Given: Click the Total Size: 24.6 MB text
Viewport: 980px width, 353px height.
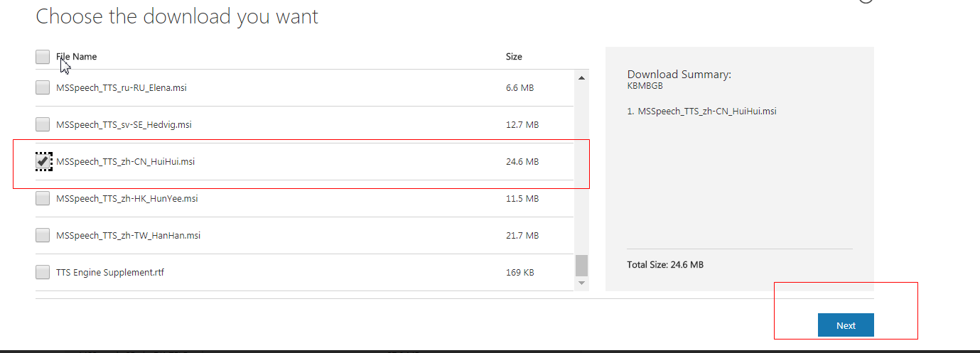Looking at the screenshot, I should click(665, 265).
